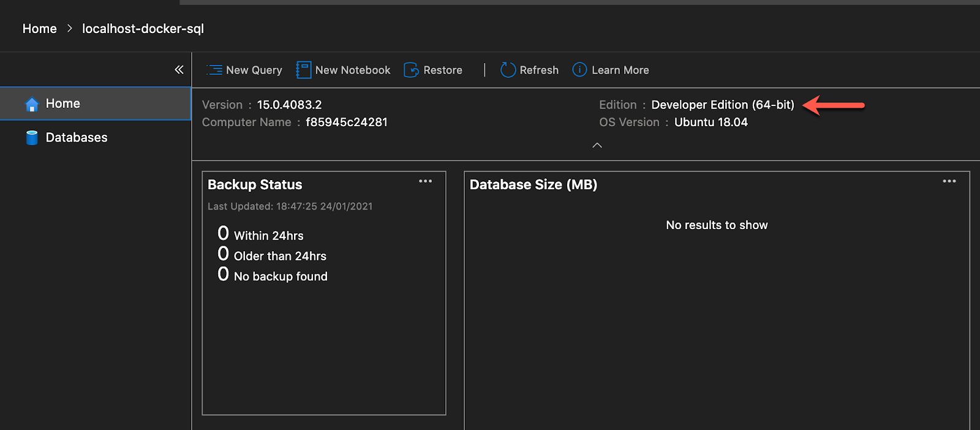Click the Database Size (MB) title
This screenshot has width=980, height=430.
(x=533, y=184)
